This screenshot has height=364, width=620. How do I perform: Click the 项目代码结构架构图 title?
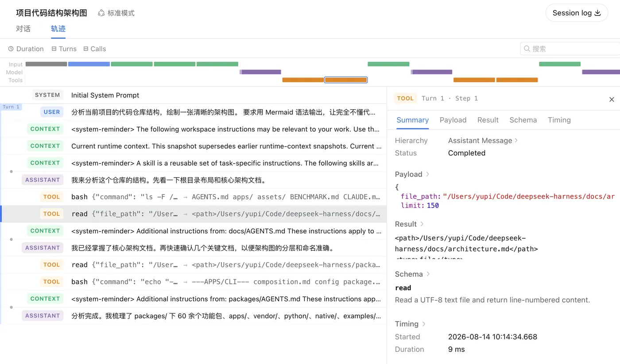[51, 13]
